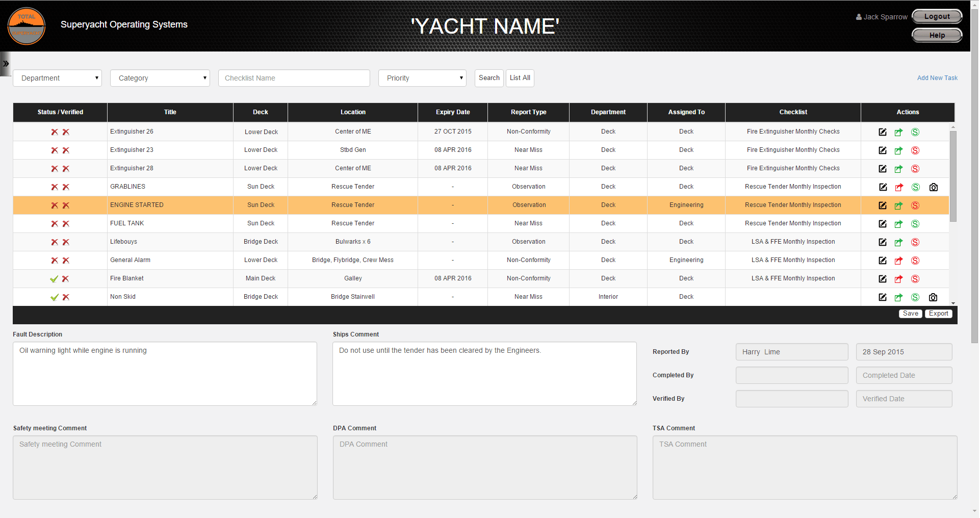Click share arrow icon in Extinguisher 28 row
This screenshot has width=980, height=518.
(x=898, y=169)
